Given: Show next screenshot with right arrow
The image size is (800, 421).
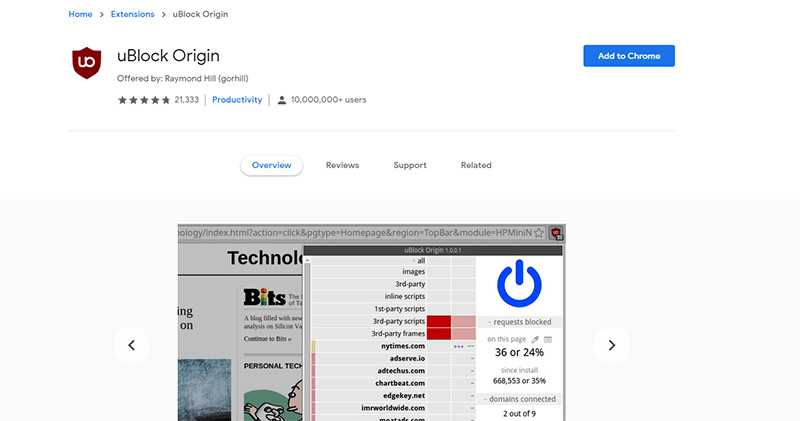Looking at the screenshot, I should coord(612,345).
